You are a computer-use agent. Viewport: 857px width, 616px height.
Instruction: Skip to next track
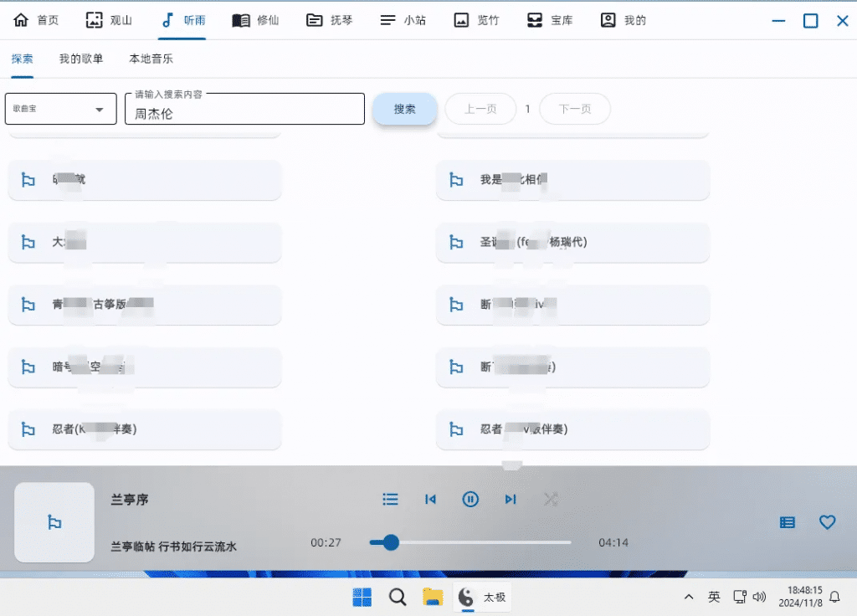pos(511,499)
